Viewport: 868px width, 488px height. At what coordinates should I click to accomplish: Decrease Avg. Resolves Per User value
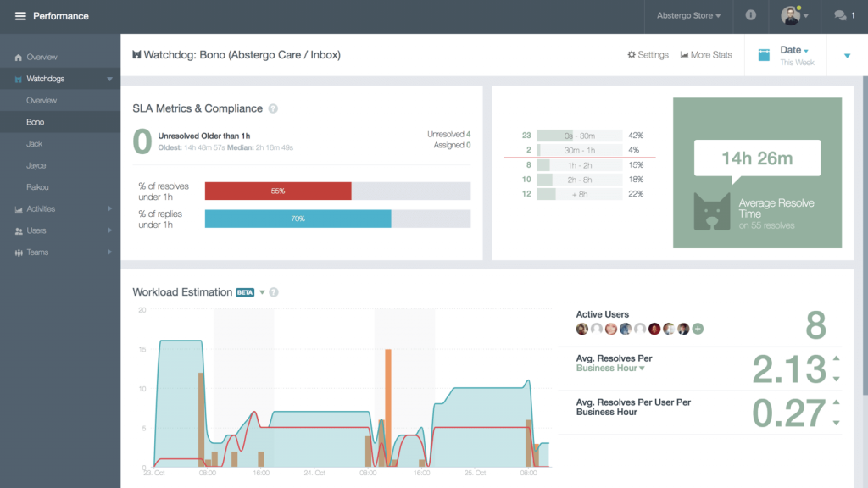tap(837, 423)
